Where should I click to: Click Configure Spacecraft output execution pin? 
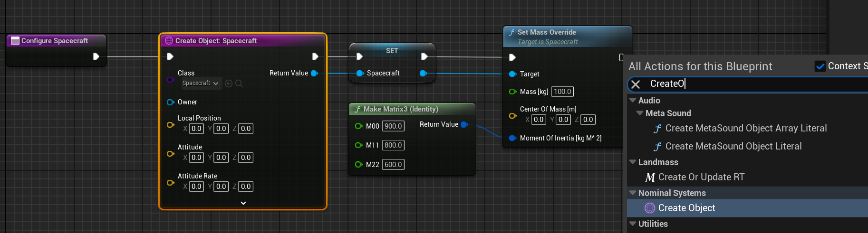click(96, 56)
